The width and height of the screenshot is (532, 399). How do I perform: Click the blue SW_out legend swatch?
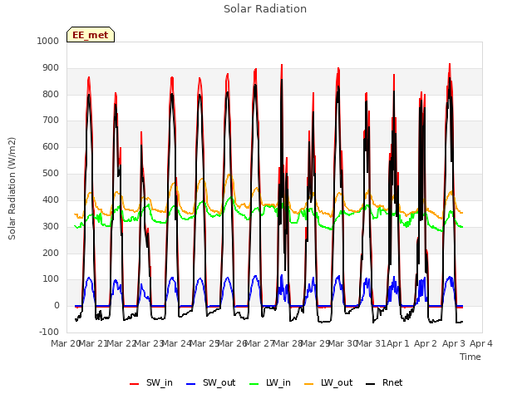coord(191,384)
